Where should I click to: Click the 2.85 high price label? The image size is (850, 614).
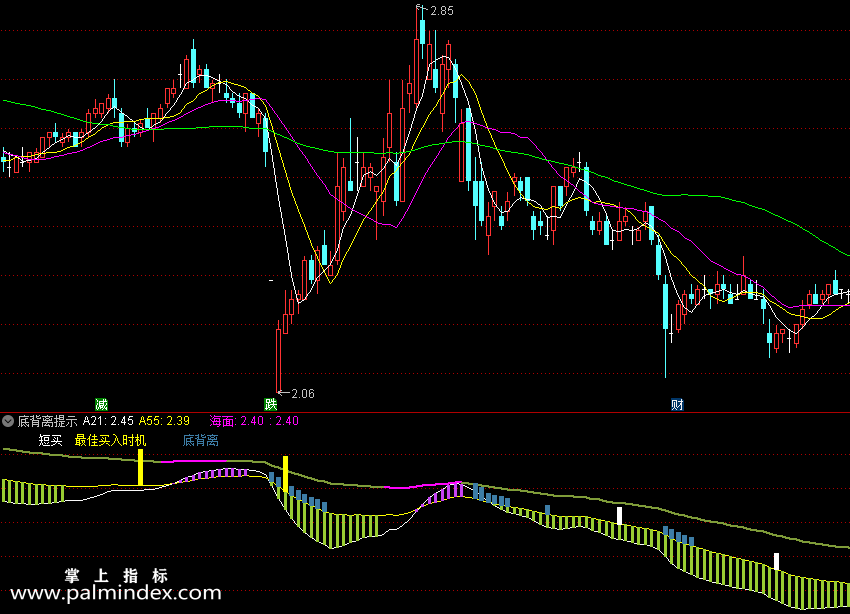tap(442, 11)
